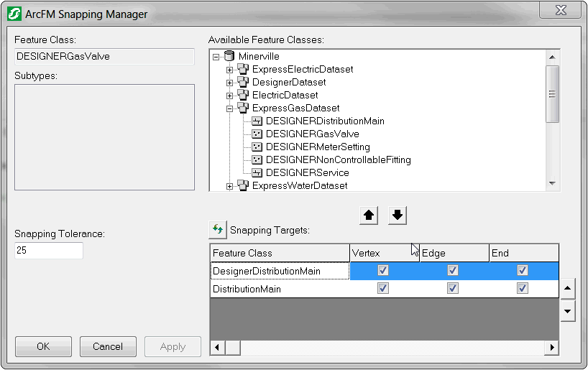Click the Cancel button
Viewport: 588px width, 370px height.
click(x=108, y=346)
